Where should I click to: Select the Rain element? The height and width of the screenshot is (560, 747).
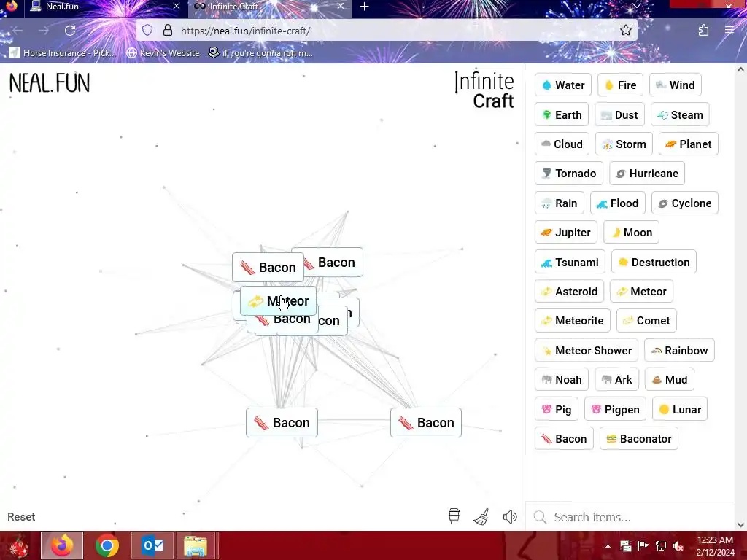pyautogui.click(x=560, y=203)
